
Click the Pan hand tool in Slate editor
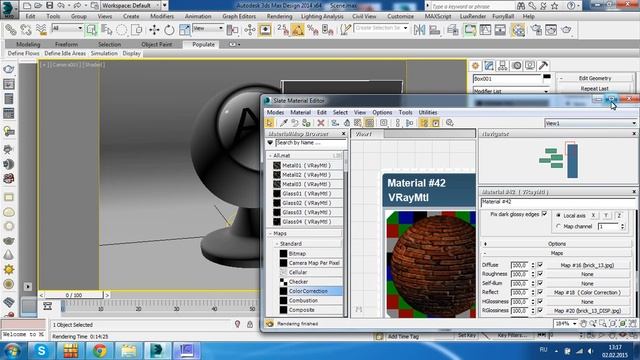click(584, 324)
